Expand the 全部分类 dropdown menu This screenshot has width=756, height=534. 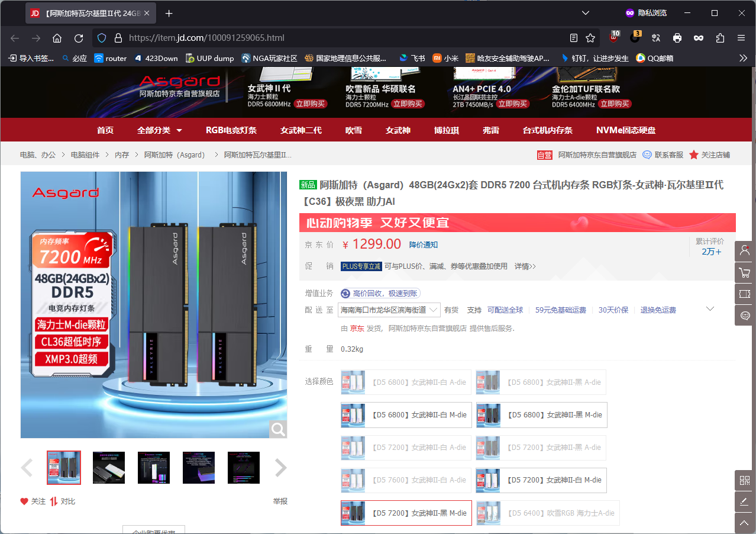point(160,130)
